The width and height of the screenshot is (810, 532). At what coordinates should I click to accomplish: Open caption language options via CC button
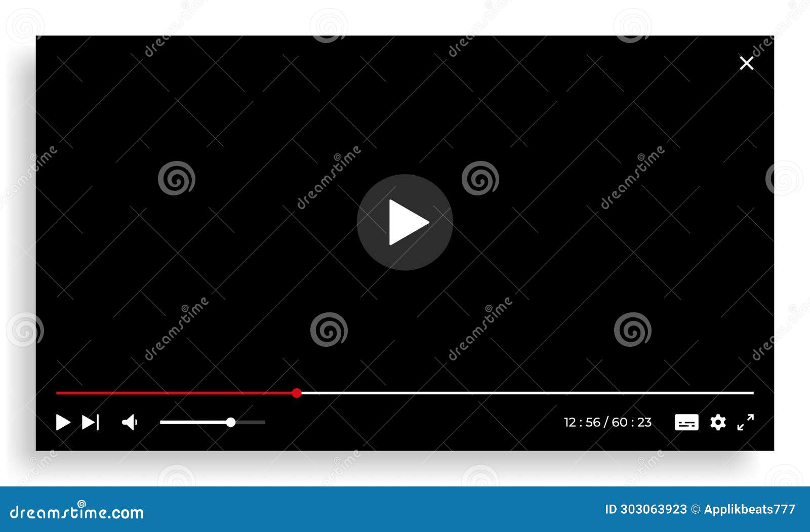[x=687, y=422]
